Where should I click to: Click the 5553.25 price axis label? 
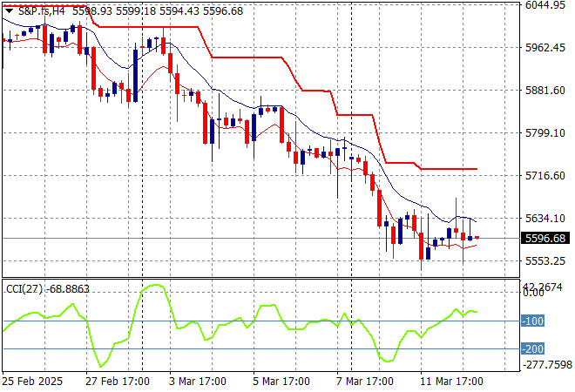click(x=545, y=261)
